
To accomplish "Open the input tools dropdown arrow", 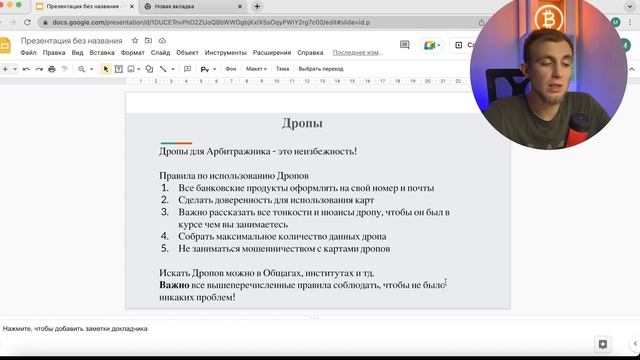I will point(215,69).
